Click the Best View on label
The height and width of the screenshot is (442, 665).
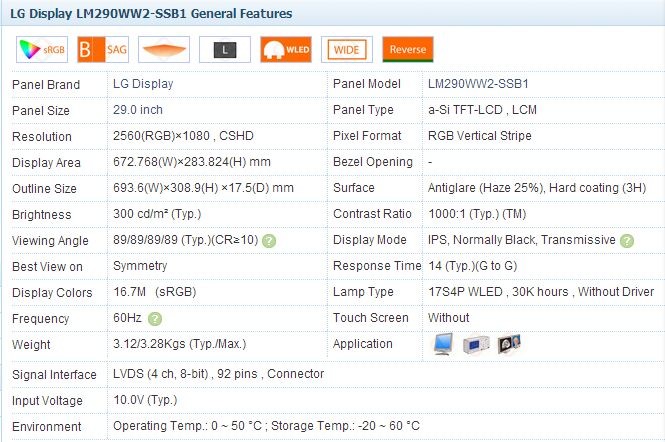point(47,267)
